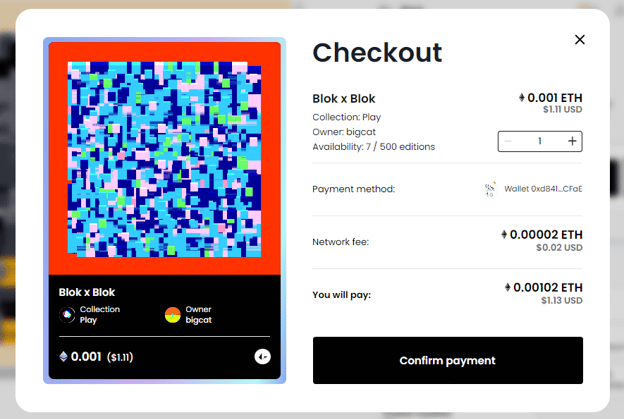Increase edition quantity with plus button
This screenshot has width=624, height=419.
coord(572,141)
